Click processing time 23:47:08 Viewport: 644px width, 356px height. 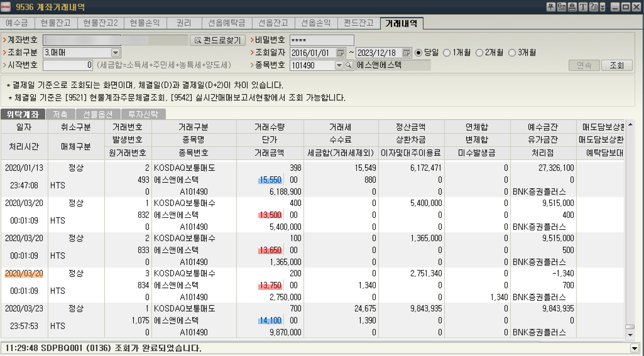pos(24,185)
